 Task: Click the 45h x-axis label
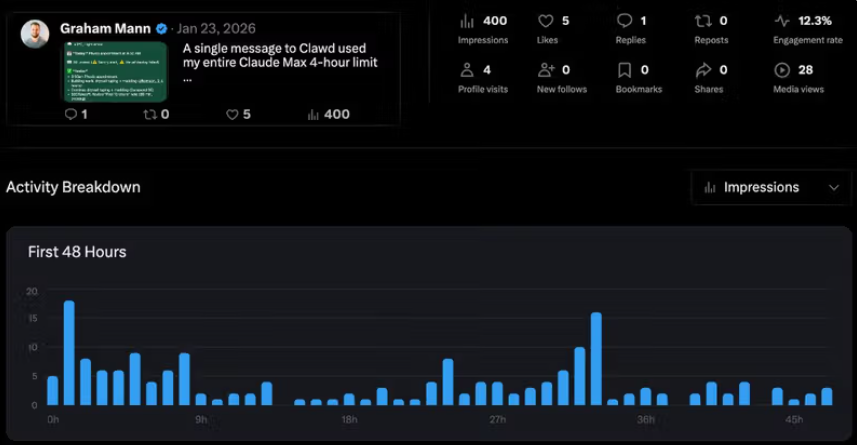(x=794, y=419)
